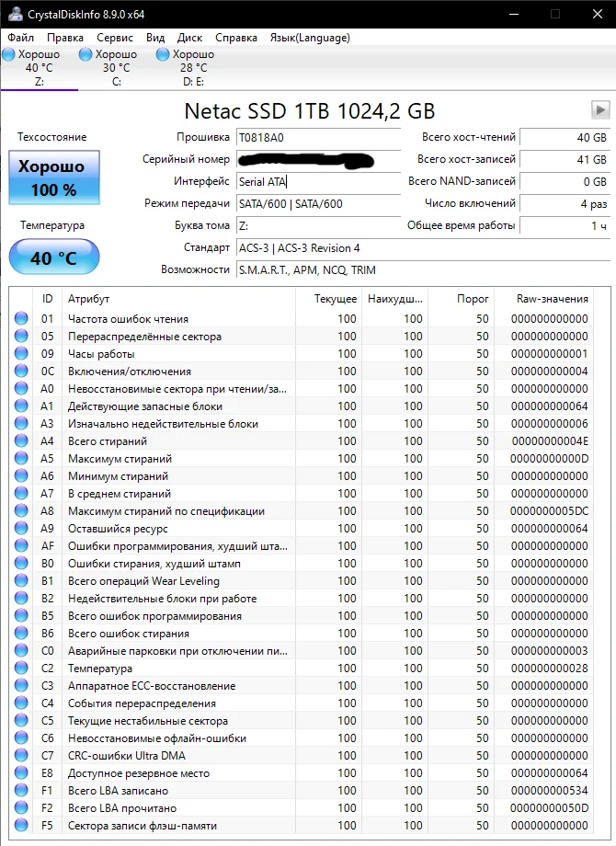
Task: Open the Файл menu
Action: point(20,38)
